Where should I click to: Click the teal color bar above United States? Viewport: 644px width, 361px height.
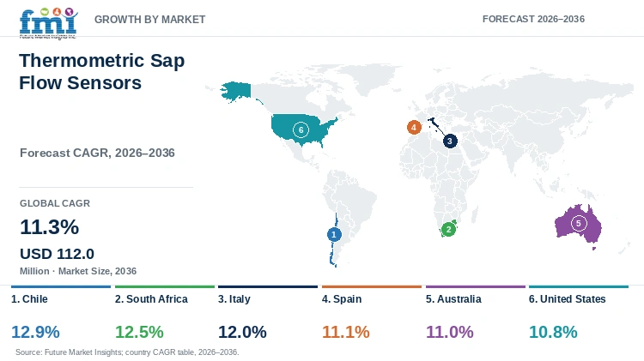579,286
